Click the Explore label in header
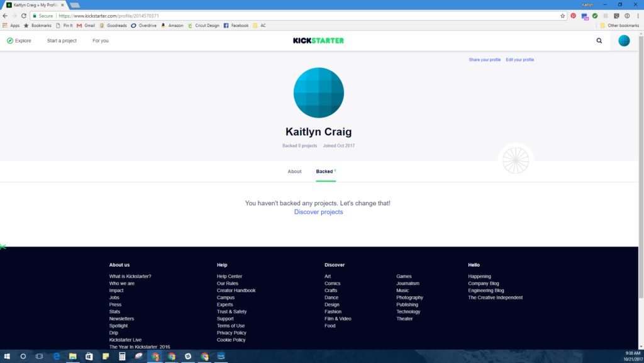 tap(23, 41)
